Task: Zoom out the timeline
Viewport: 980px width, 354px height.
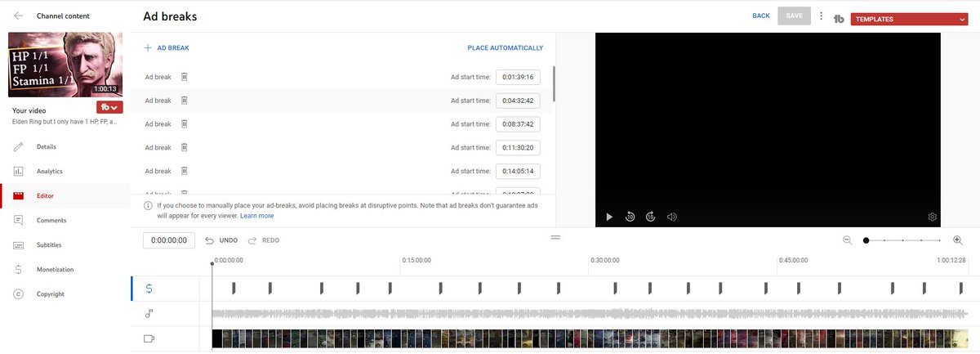Action: click(x=847, y=240)
